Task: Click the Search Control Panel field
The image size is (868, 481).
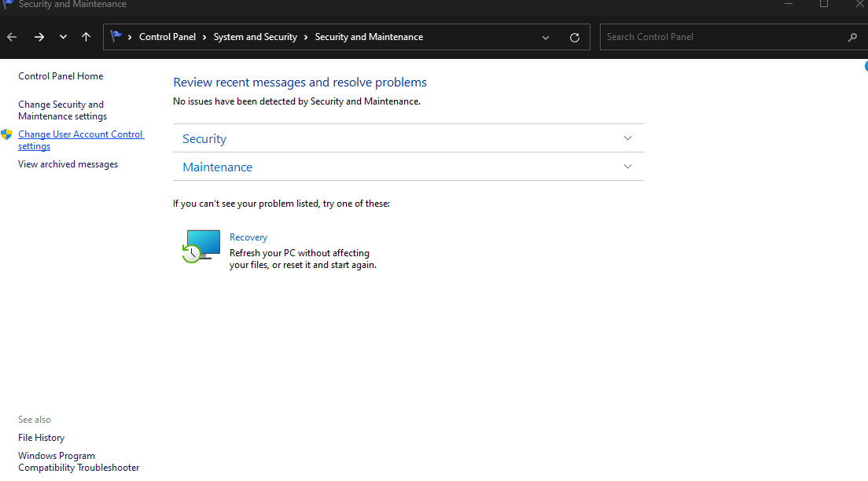Action: (723, 37)
